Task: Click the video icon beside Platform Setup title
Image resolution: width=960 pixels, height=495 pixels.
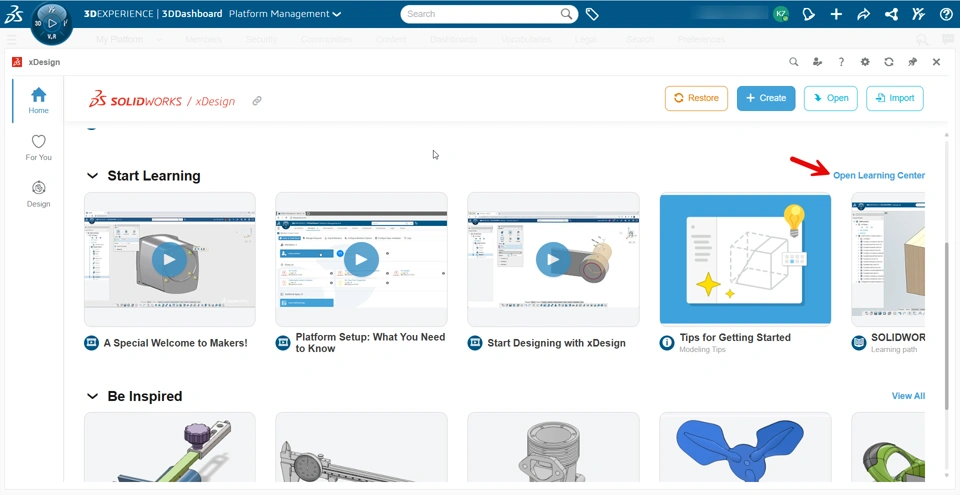Action: [x=283, y=343]
